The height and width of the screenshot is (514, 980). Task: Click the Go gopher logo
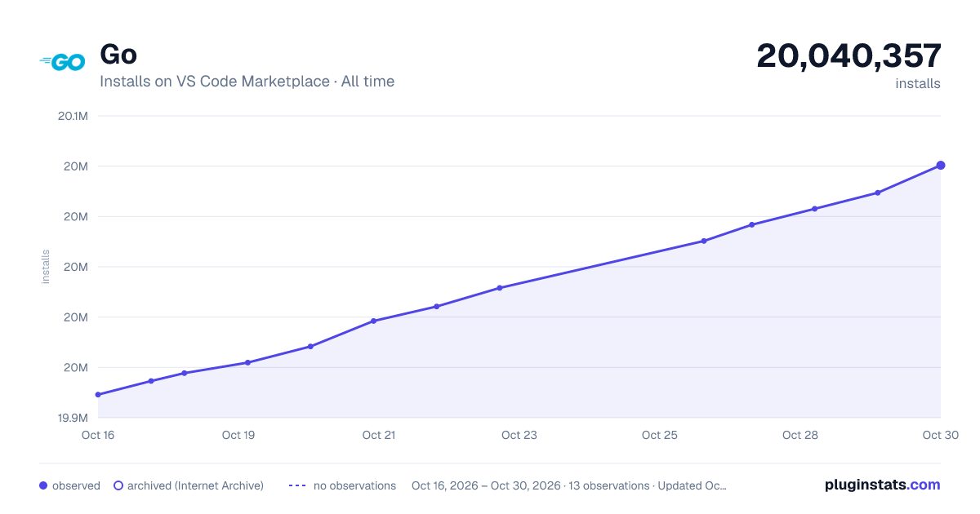pyautogui.click(x=63, y=62)
